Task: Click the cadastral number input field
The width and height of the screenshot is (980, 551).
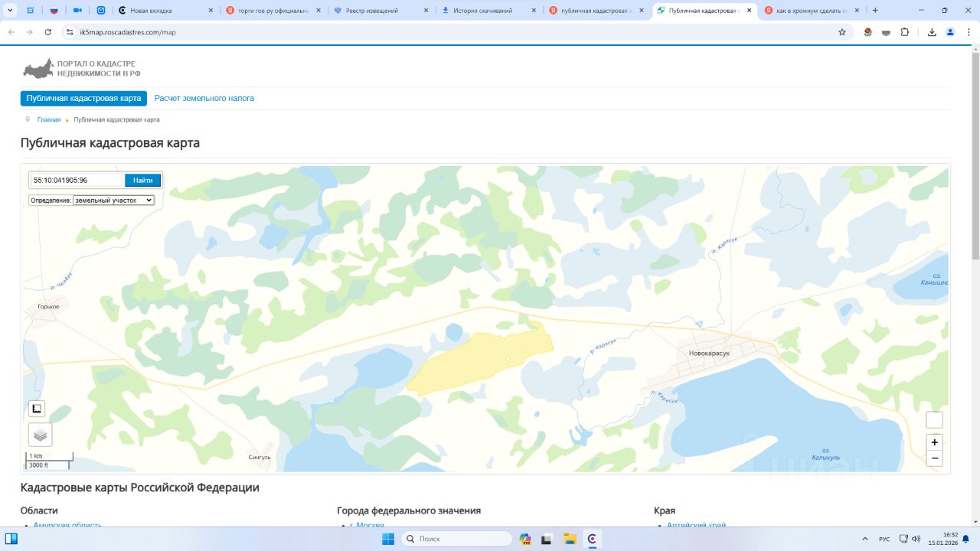Action: 77,181
